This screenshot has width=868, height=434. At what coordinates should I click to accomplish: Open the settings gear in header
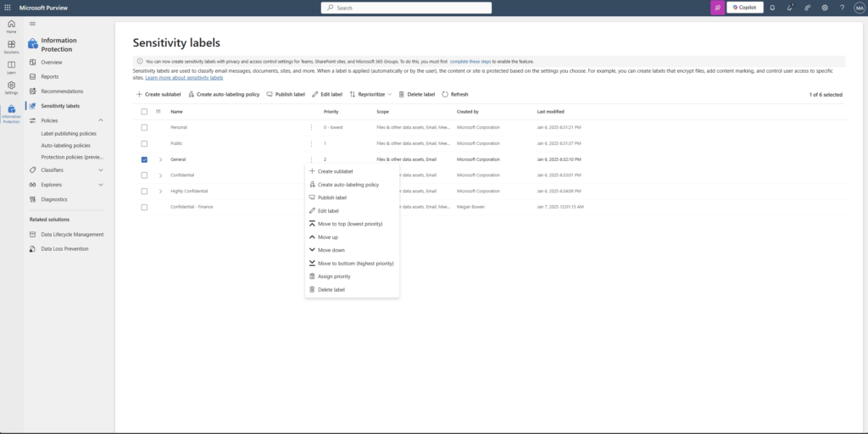[825, 8]
